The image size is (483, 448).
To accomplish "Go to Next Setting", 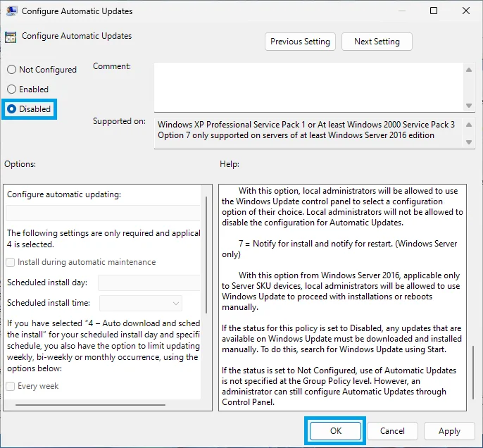I will click(377, 42).
